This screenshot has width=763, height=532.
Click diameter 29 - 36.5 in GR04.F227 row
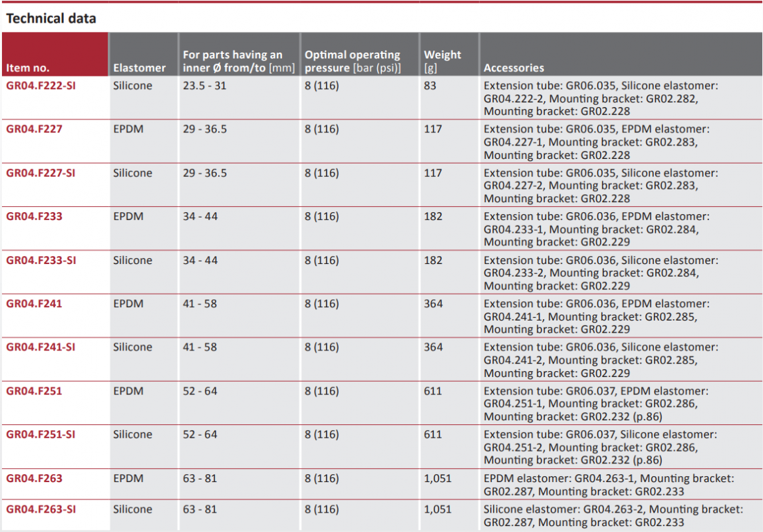click(x=205, y=129)
